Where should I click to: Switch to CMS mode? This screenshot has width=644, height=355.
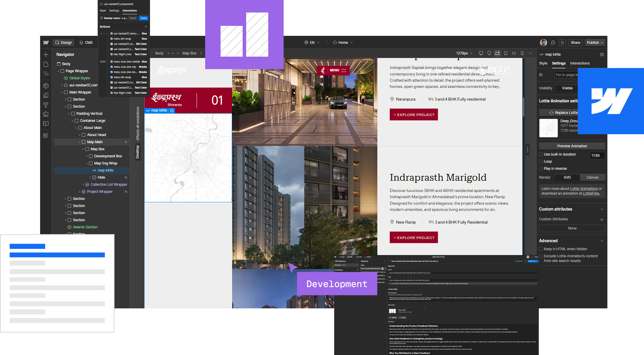(86, 43)
